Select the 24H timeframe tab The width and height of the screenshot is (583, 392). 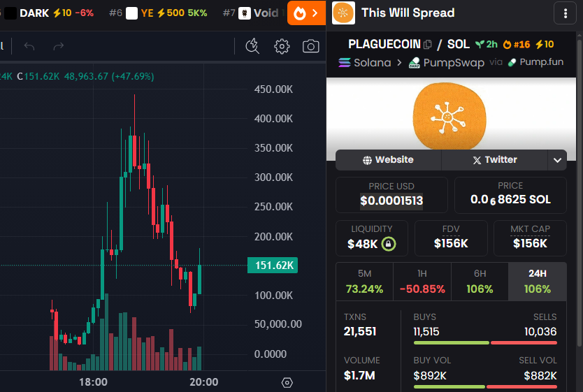(x=538, y=282)
